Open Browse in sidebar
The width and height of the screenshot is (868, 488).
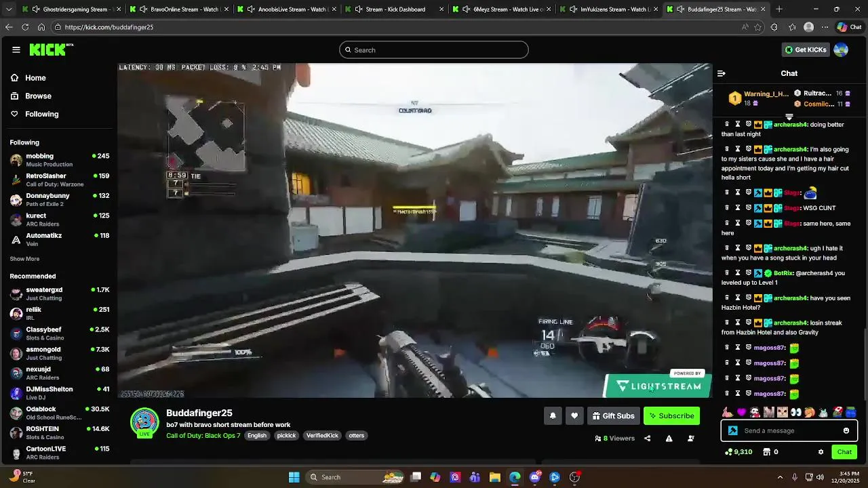click(38, 96)
